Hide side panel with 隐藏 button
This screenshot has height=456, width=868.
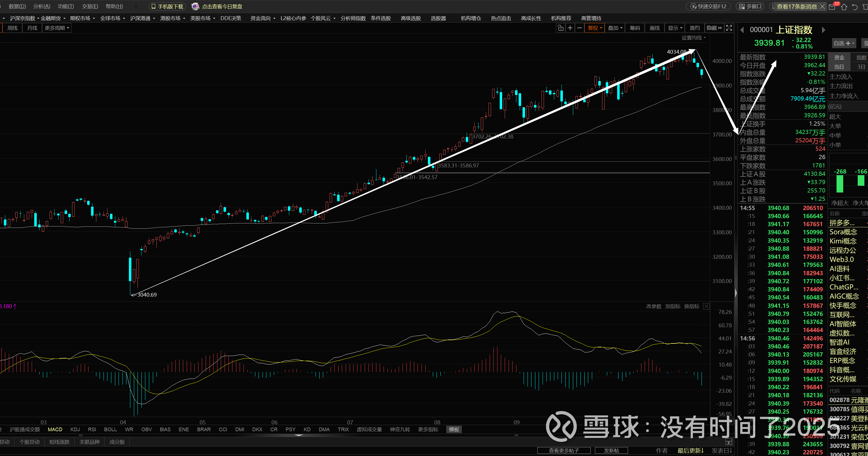click(714, 28)
